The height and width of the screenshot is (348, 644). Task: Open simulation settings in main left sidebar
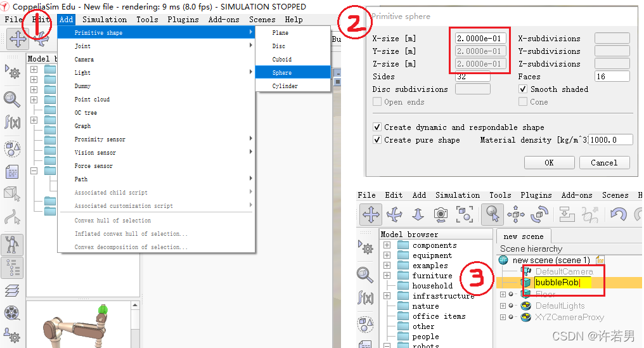(x=13, y=72)
